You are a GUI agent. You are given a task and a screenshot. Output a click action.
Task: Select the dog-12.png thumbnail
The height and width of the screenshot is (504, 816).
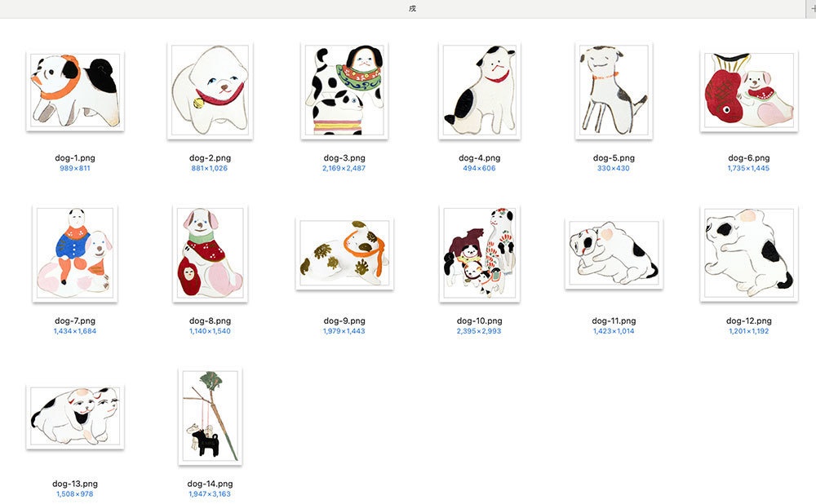(x=749, y=254)
